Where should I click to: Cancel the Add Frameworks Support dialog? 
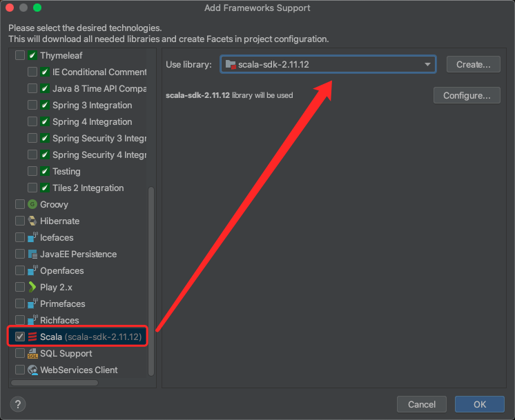pos(421,404)
